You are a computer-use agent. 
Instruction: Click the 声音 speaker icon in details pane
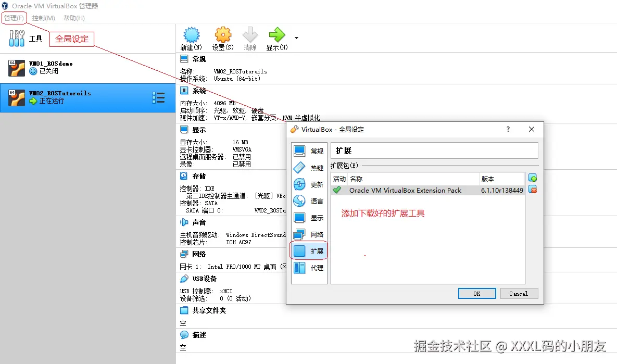click(x=184, y=222)
